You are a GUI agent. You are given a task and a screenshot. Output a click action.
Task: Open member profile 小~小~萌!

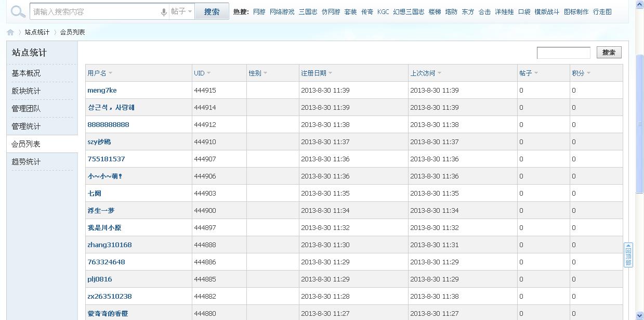105,176
